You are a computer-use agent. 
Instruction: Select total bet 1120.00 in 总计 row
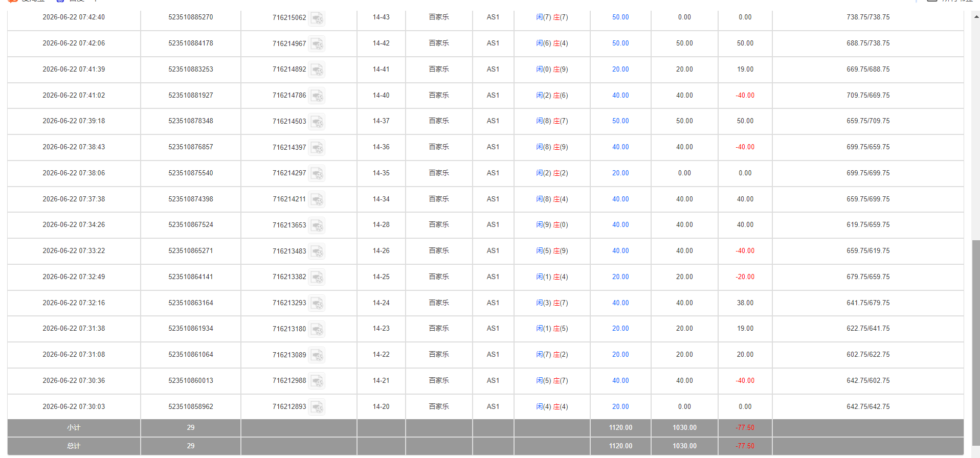[620, 446]
